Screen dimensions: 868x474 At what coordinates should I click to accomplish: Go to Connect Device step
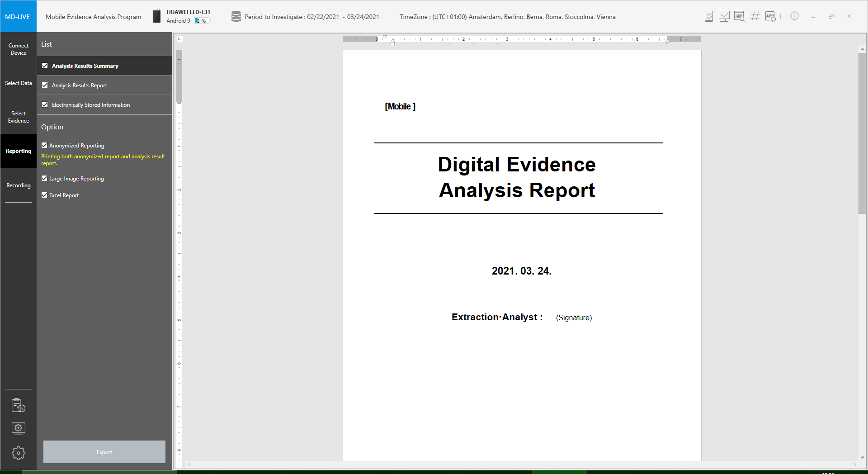(18, 49)
